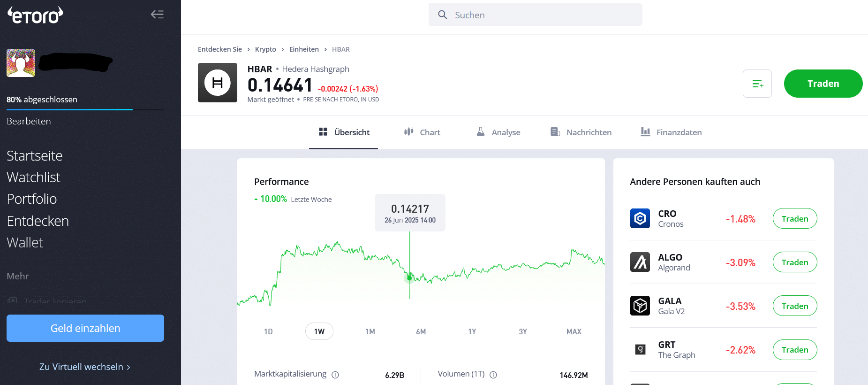Click the volume value 146.92M
The width and height of the screenshot is (868, 385).
(574, 375)
